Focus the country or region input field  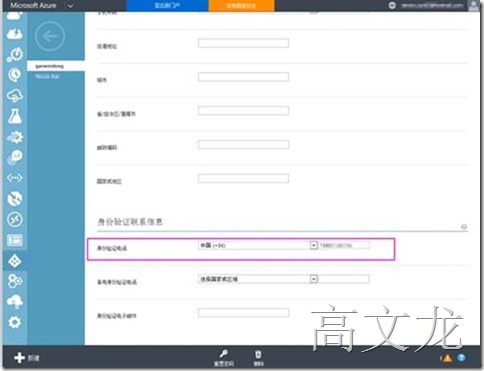(x=243, y=178)
